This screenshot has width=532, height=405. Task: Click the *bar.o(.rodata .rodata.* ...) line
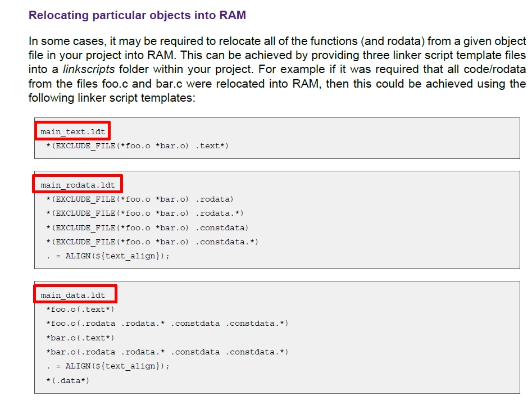167,352
